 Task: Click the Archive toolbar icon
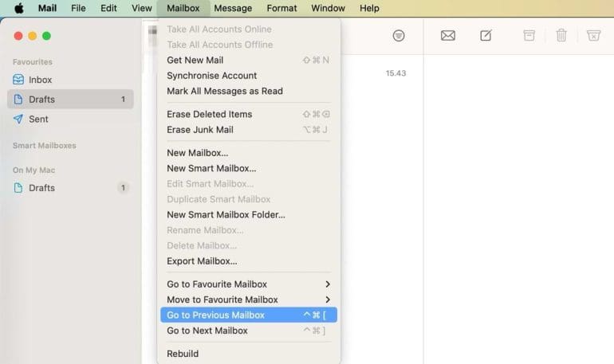529,36
